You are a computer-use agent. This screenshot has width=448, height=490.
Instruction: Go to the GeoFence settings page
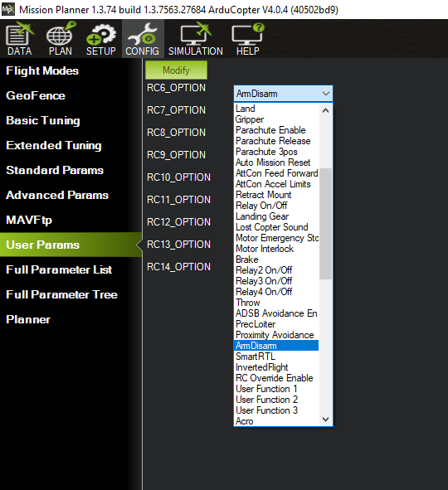click(x=36, y=95)
